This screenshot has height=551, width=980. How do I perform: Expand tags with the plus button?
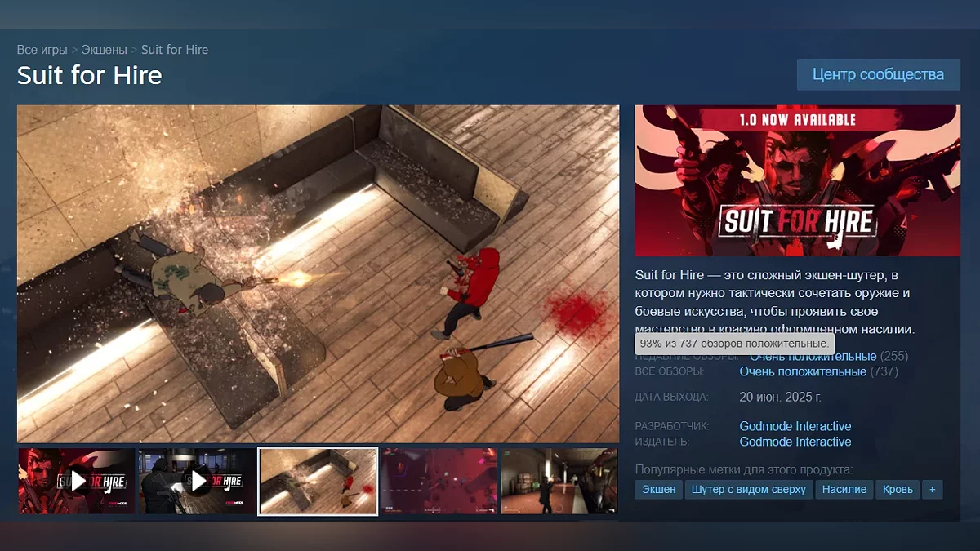pos(933,490)
